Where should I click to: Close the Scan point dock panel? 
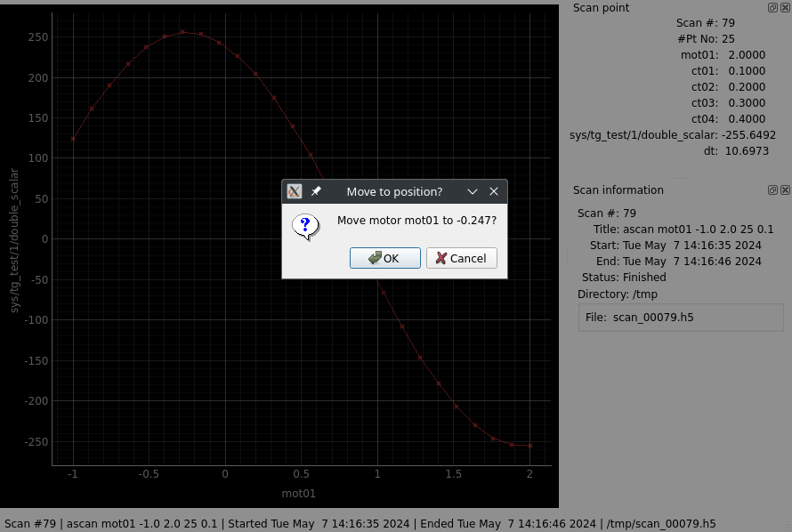pyautogui.click(x=785, y=7)
